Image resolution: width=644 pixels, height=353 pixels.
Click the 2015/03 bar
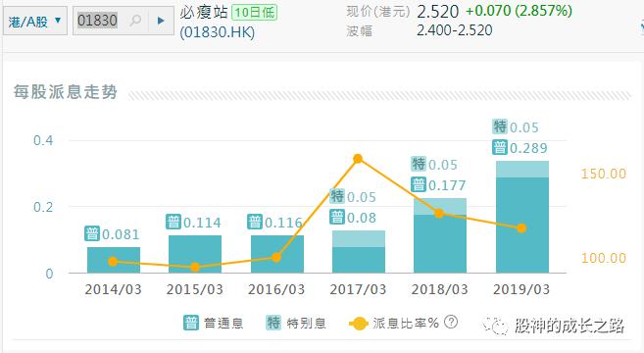pyautogui.click(x=195, y=254)
